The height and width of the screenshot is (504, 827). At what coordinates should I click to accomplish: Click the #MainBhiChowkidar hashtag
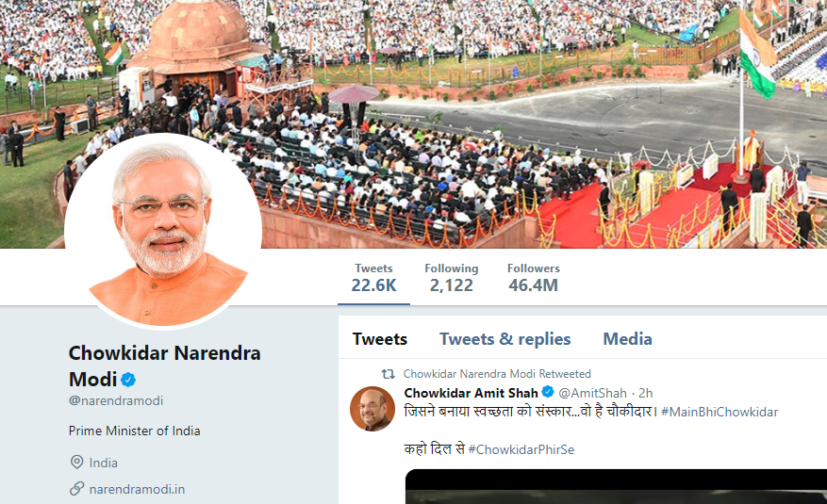coord(719,412)
